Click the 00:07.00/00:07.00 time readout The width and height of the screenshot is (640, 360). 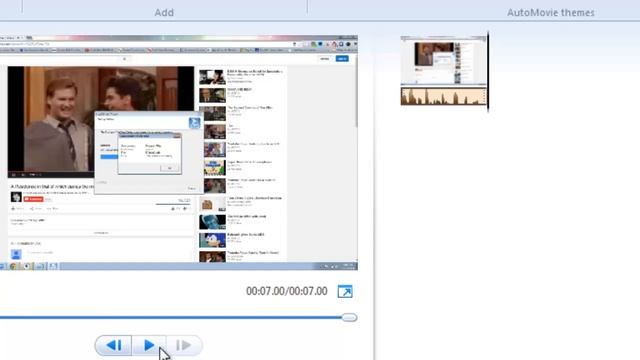pyautogui.click(x=287, y=291)
